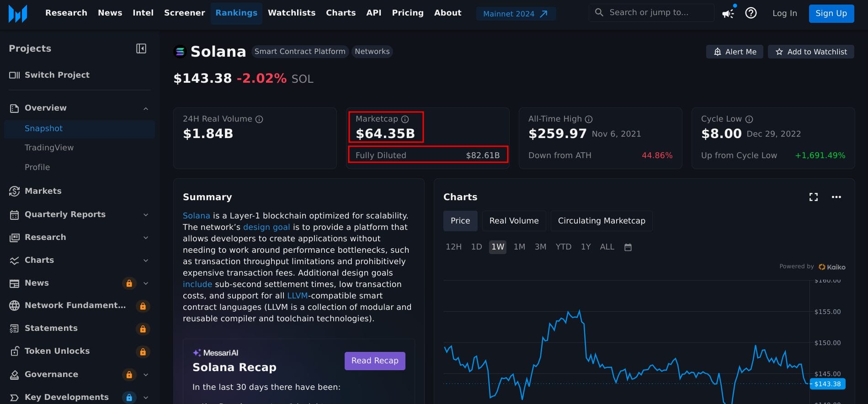The width and height of the screenshot is (868, 404).
Task: Select the YTD chart timeframe
Action: 564,247
